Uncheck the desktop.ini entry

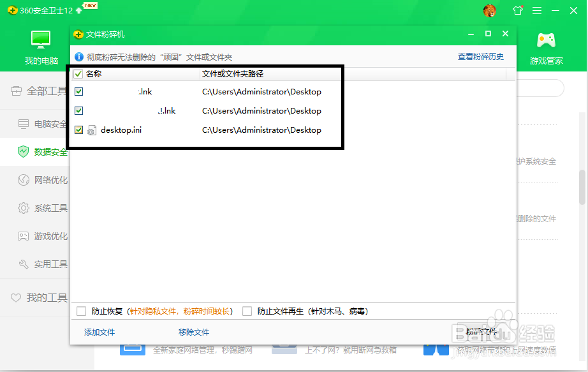(78, 130)
